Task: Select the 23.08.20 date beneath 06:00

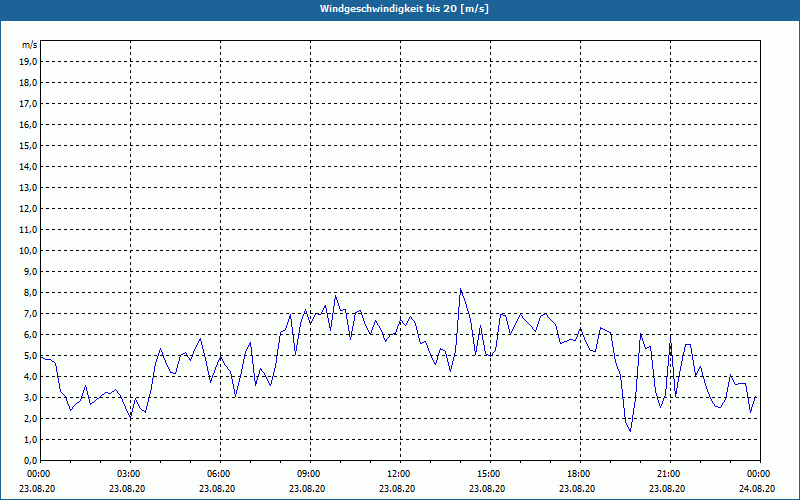Action: point(217,488)
